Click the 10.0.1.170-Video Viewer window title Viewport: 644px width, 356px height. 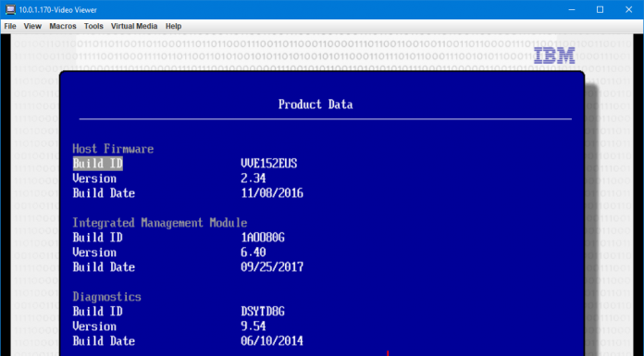coord(58,10)
